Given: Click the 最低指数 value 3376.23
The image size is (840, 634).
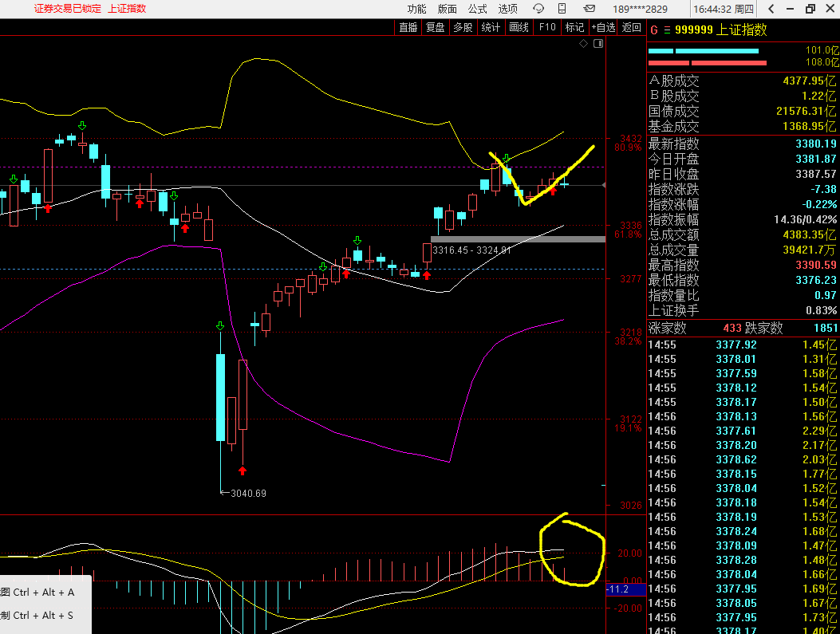Looking at the screenshot, I should click(x=816, y=280).
